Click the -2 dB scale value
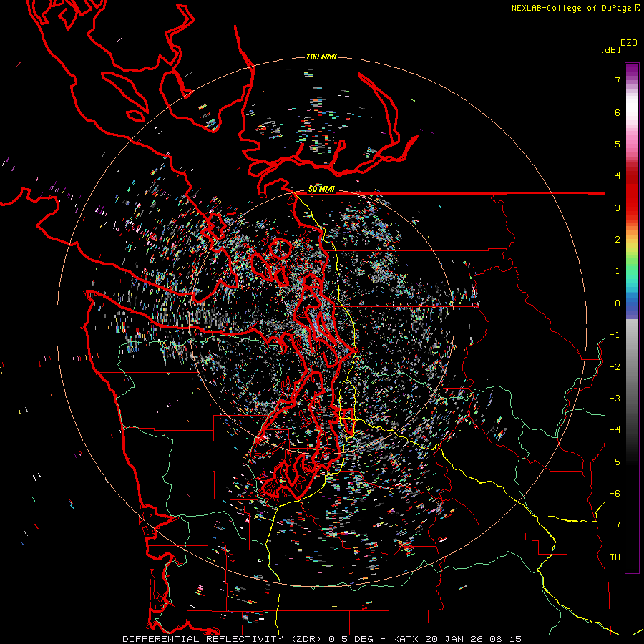Screen dimensions: 644x644 coord(615,367)
